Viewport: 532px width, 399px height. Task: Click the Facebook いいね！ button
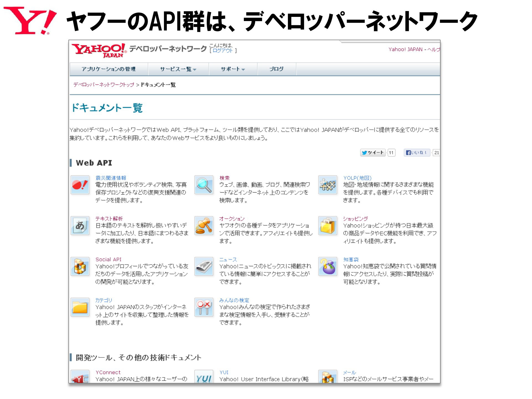click(417, 153)
